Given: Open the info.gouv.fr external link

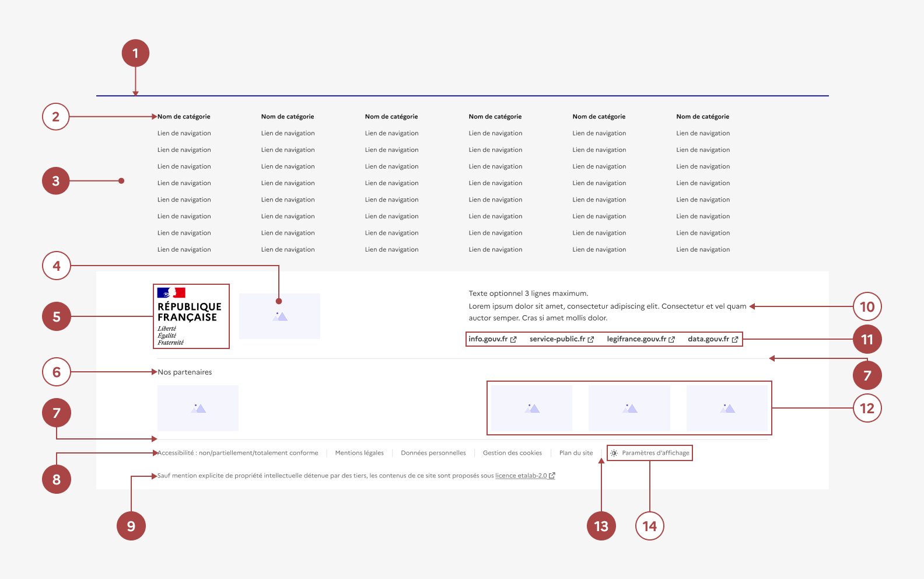Looking at the screenshot, I should (492, 339).
